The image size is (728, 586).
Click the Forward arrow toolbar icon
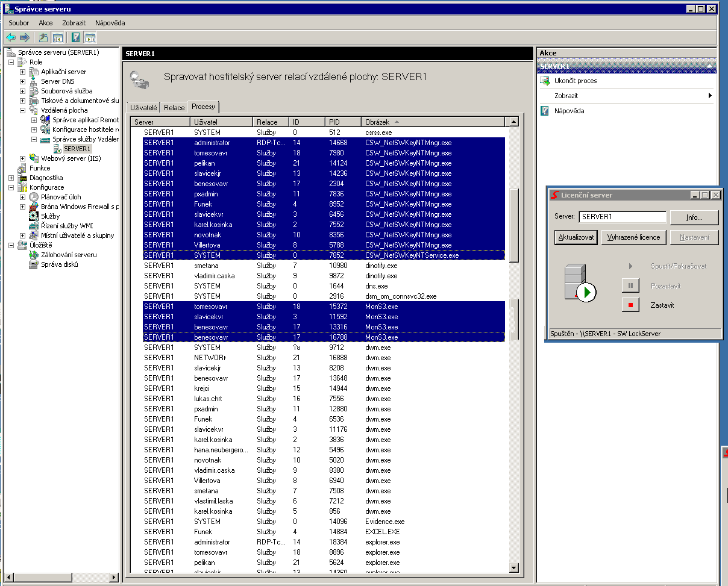(x=25, y=37)
